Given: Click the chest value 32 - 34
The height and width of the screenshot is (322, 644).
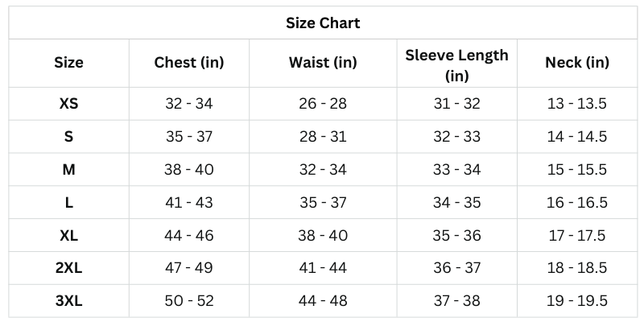Looking at the screenshot, I should 189,103.
